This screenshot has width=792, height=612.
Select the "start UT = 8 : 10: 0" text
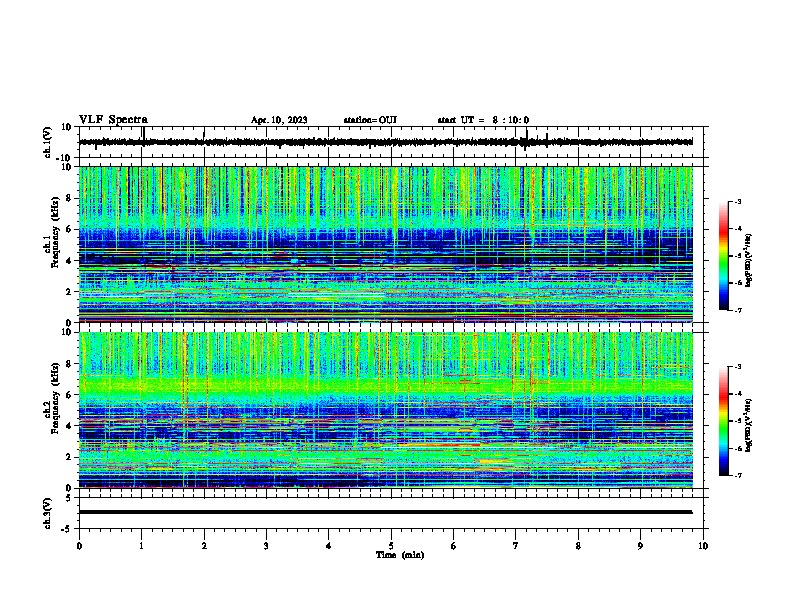pos(483,120)
